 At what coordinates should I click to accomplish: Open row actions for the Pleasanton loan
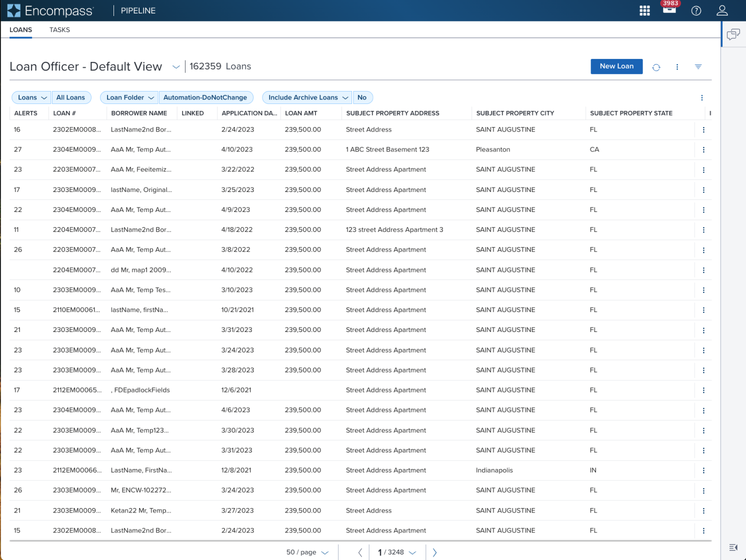(703, 150)
